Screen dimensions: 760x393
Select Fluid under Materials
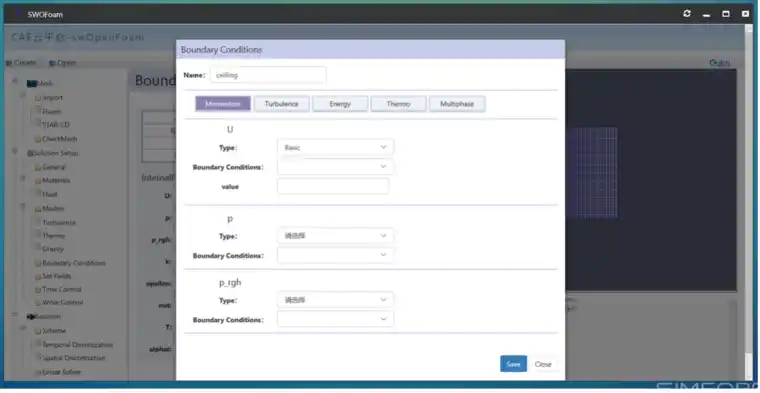[x=50, y=194]
